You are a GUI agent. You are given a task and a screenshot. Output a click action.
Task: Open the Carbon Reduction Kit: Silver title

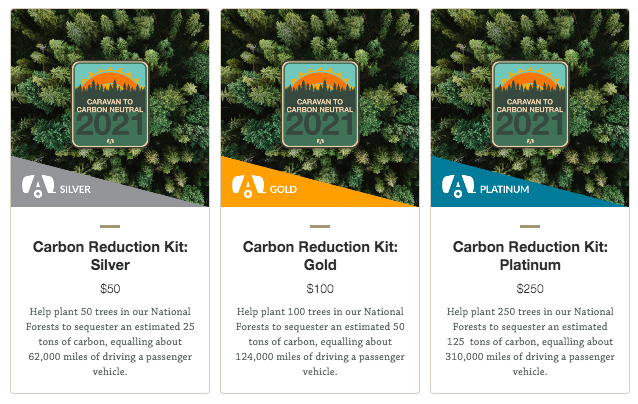coord(110,256)
